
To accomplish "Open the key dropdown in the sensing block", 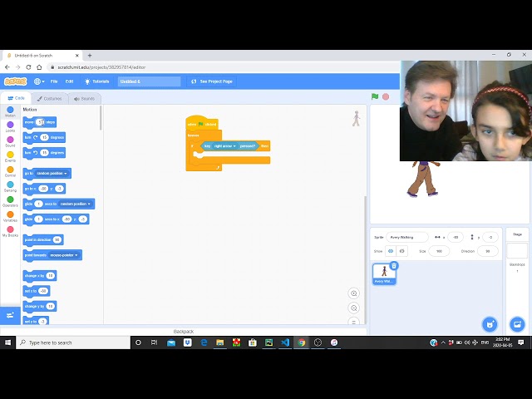I will tap(224, 146).
